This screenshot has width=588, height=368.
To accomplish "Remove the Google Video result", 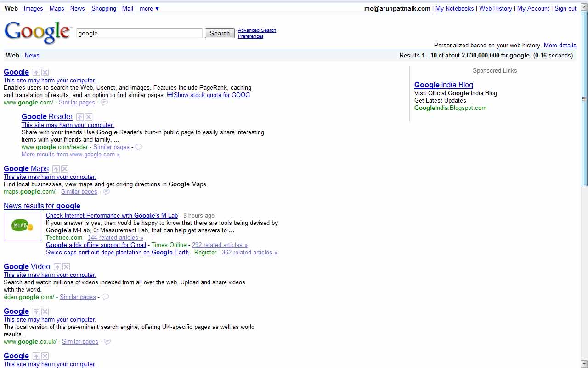I will click(66, 267).
